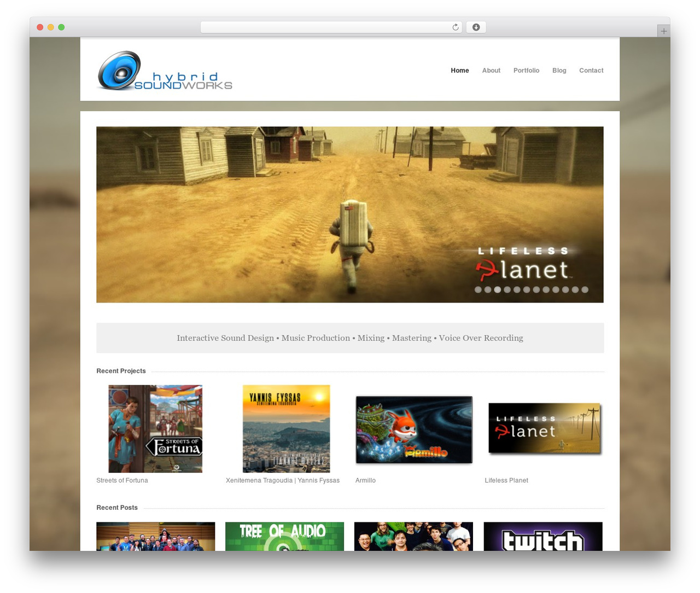Image resolution: width=700 pixels, height=593 pixels.
Task: Click the Streets of Fortuna title link
Action: point(122,480)
